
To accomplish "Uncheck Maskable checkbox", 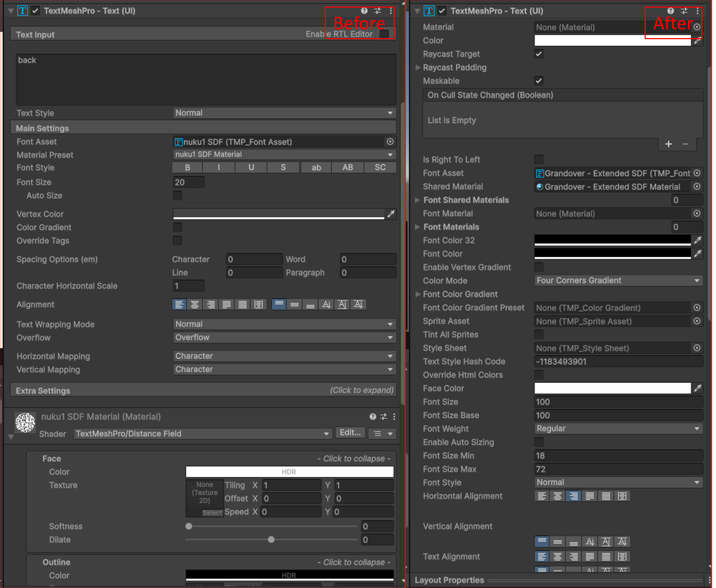I will (538, 81).
